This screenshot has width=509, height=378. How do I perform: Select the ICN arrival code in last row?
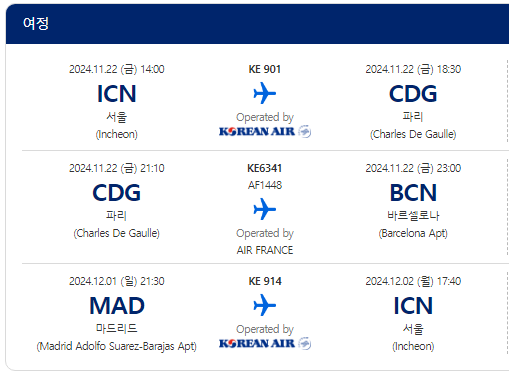click(x=413, y=306)
